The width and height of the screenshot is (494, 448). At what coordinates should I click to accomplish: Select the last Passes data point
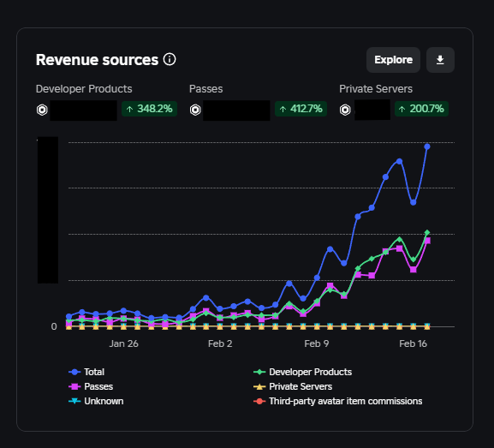[x=427, y=241]
